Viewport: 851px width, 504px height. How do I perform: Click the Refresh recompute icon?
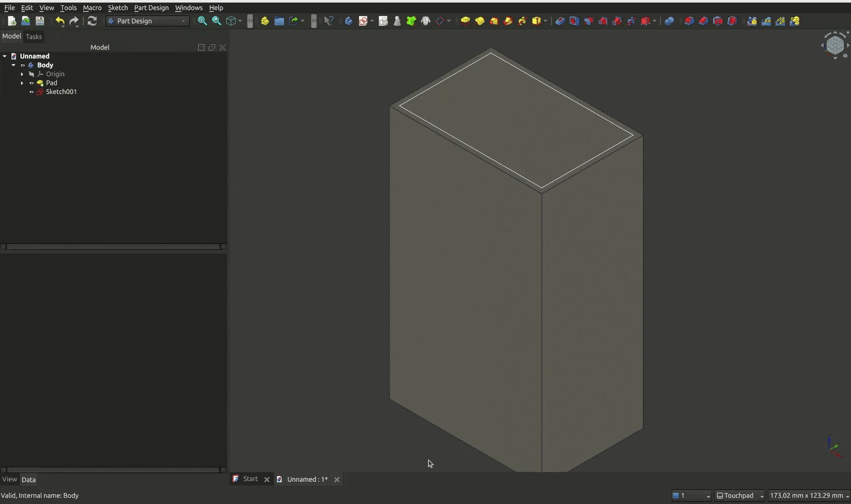(92, 21)
